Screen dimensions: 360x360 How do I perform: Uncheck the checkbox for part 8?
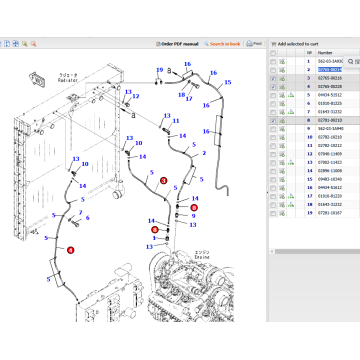tap(273, 120)
